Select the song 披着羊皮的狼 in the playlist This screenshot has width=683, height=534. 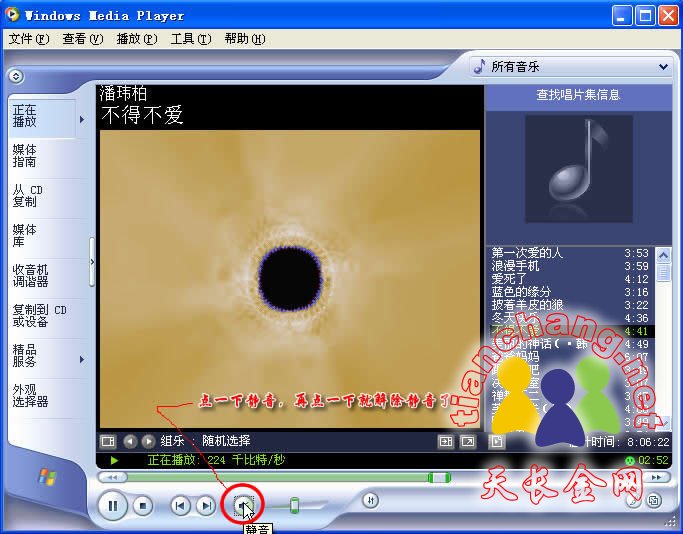coord(570,305)
